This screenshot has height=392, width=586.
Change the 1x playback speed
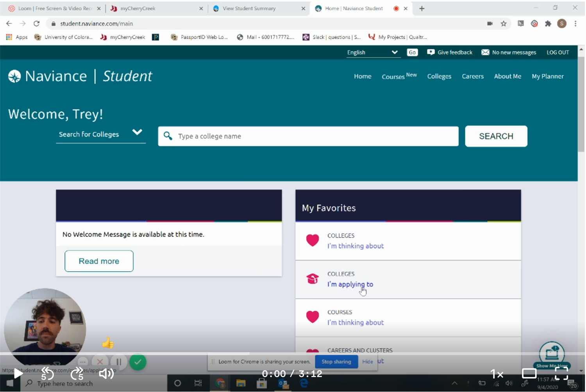(x=497, y=374)
